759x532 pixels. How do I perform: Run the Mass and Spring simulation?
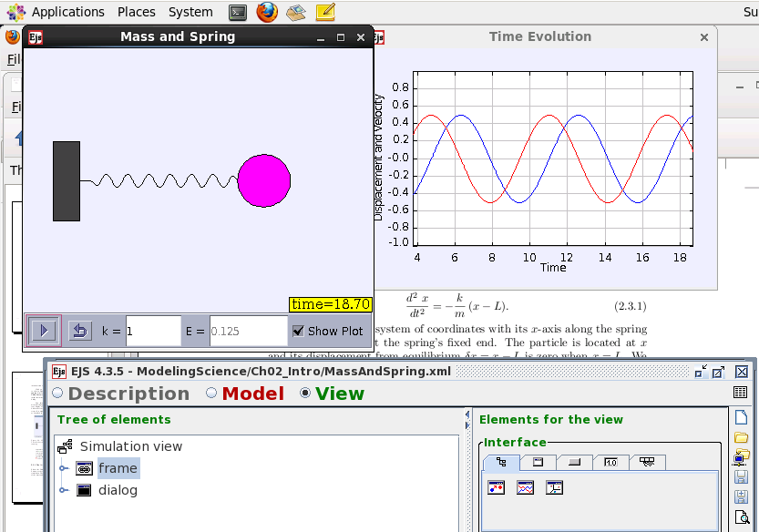pos(43,331)
